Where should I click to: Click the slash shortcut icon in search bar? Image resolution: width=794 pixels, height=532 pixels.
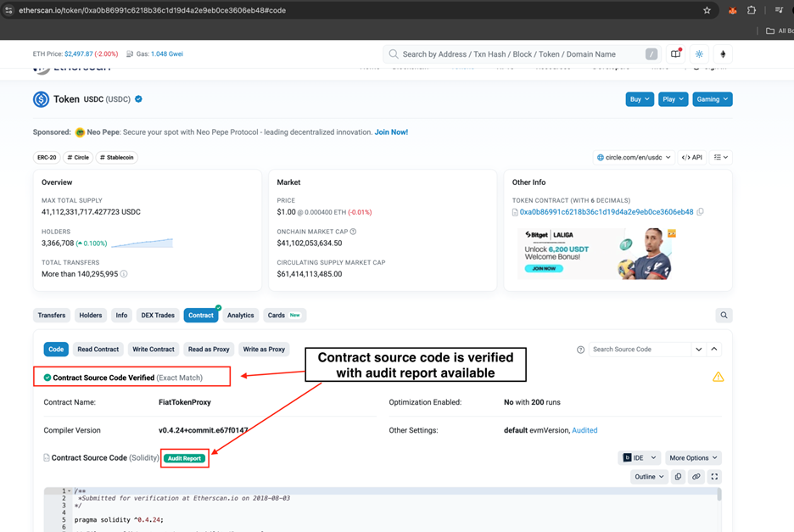coord(651,54)
